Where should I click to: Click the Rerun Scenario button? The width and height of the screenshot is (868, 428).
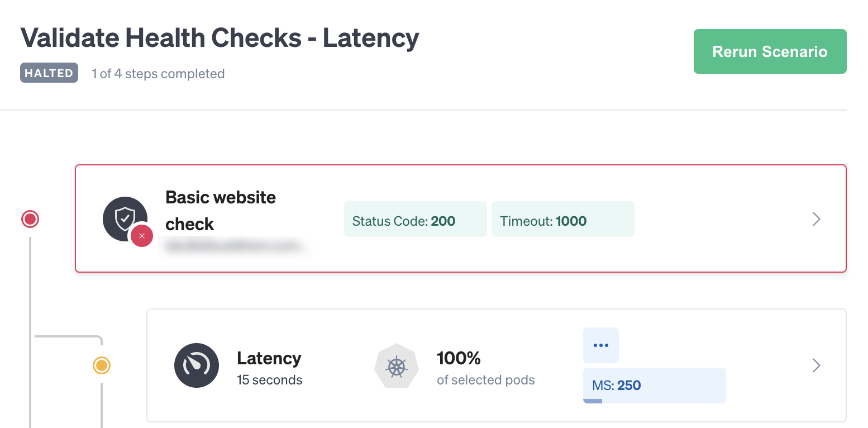(x=770, y=51)
